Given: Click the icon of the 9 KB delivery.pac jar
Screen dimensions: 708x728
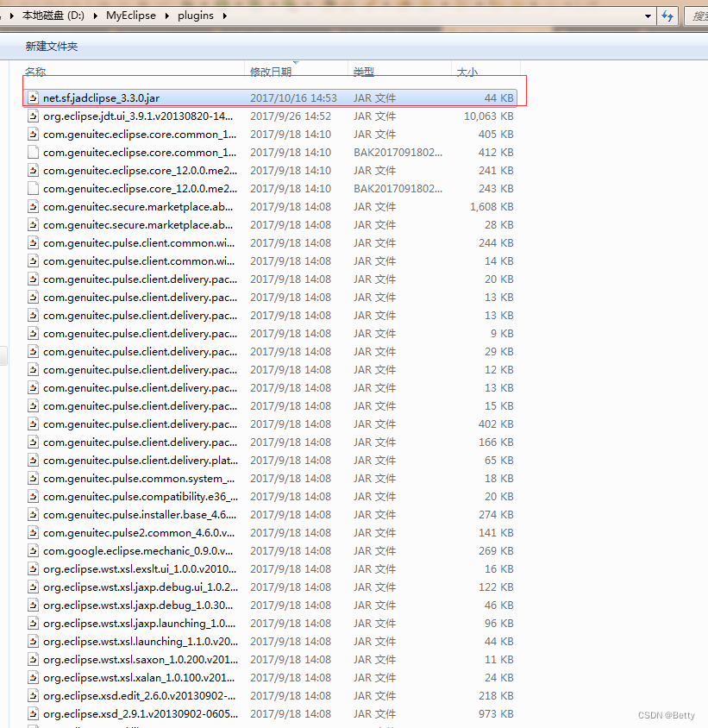Looking at the screenshot, I should (33, 333).
